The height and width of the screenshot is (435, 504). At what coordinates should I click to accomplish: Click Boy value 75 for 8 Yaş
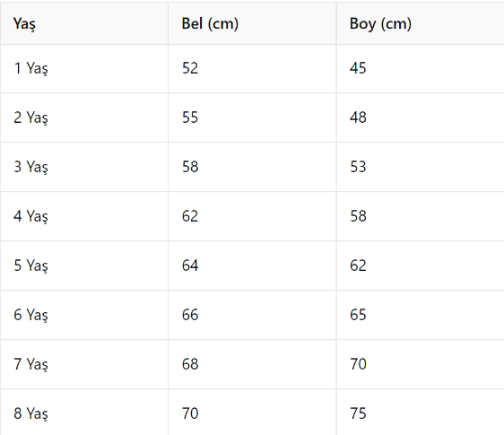pyautogui.click(x=358, y=413)
